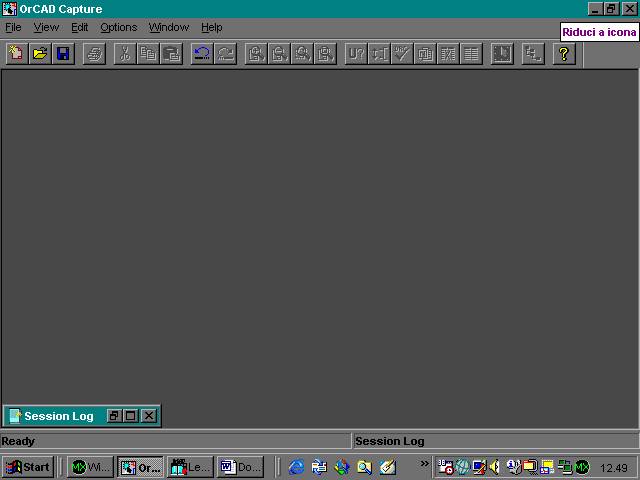
Task: Click the Zoom All toolbar icon
Action: tap(326, 53)
